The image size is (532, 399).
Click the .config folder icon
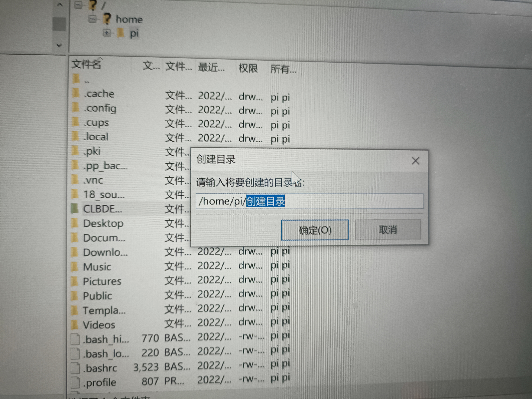[x=76, y=107]
